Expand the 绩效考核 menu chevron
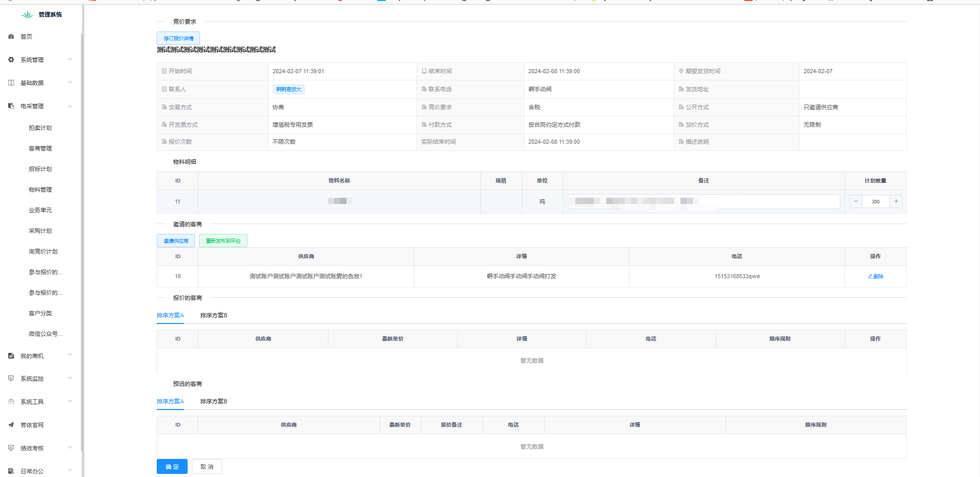Screen dimensions: 980x477 70,448
